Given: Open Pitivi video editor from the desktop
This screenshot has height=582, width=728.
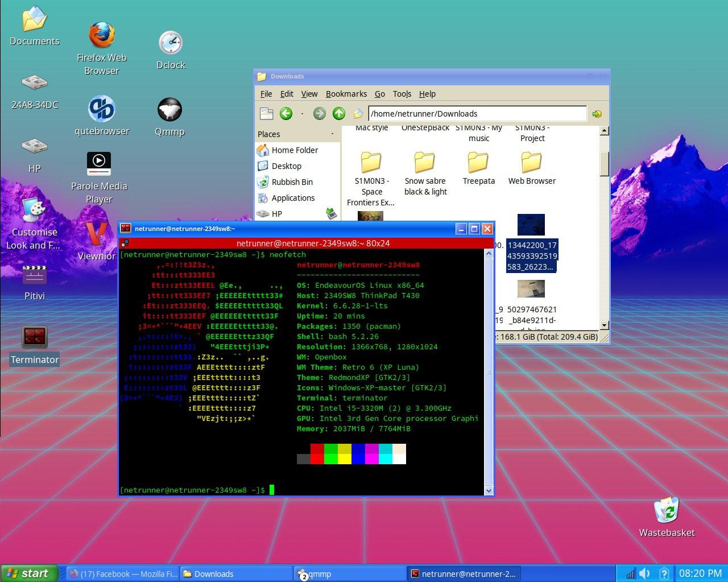Looking at the screenshot, I should click(x=34, y=274).
